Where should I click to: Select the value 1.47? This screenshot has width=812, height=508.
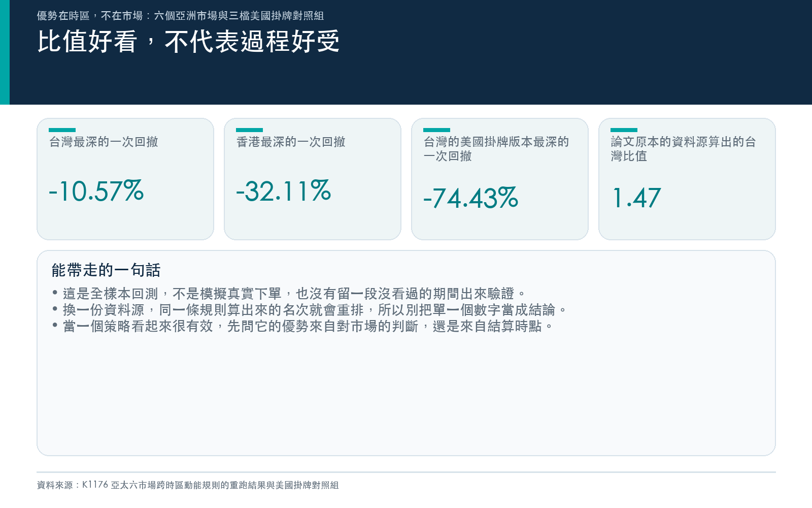(x=636, y=198)
